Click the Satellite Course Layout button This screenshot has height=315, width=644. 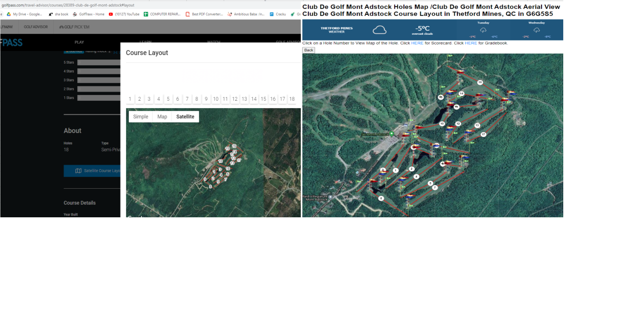click(92, 171)
